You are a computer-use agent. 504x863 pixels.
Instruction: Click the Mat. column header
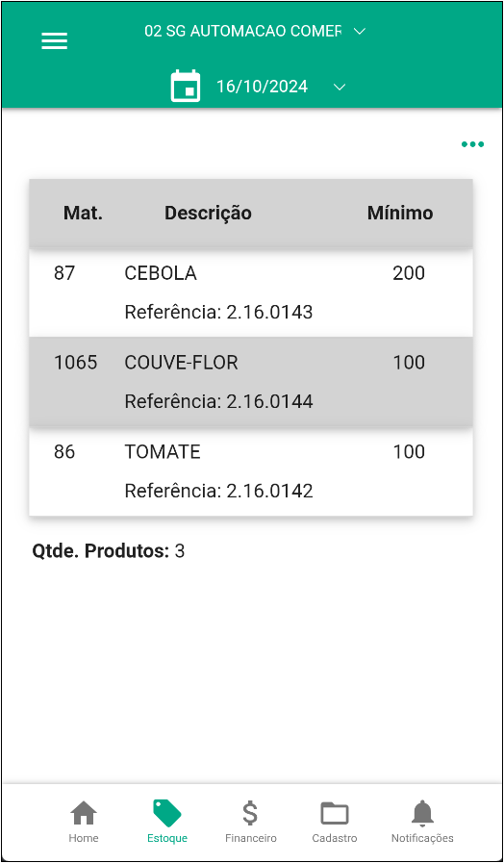83,213
